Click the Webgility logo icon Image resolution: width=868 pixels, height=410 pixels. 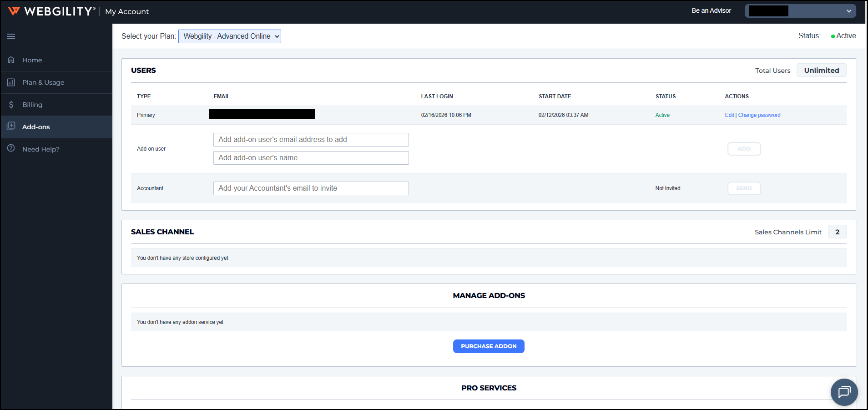[14, 11]
